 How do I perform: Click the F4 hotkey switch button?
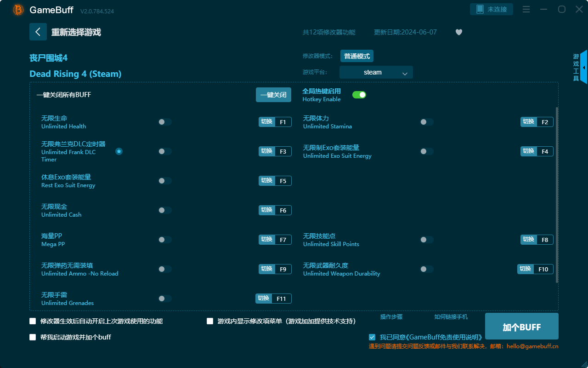(x=537, y=151)
